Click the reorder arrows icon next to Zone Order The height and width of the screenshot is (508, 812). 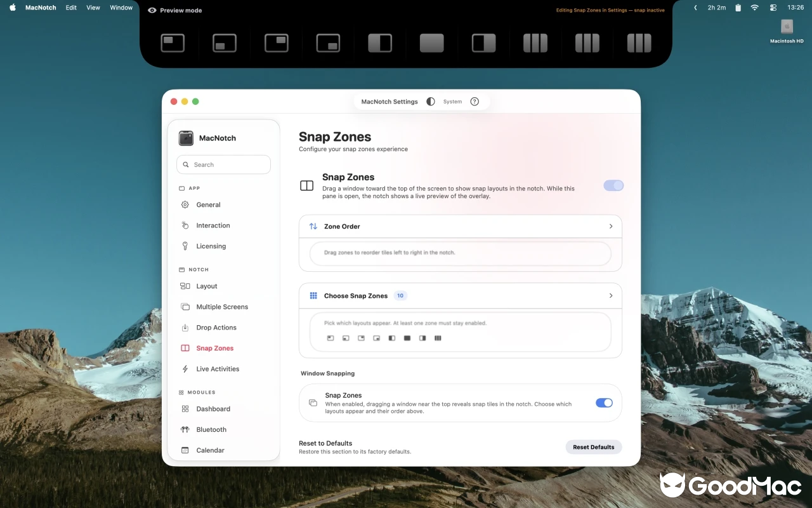312,226
